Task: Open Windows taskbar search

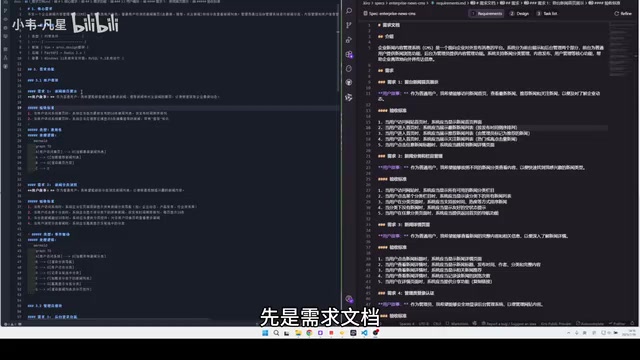Action: coord(276,333)
